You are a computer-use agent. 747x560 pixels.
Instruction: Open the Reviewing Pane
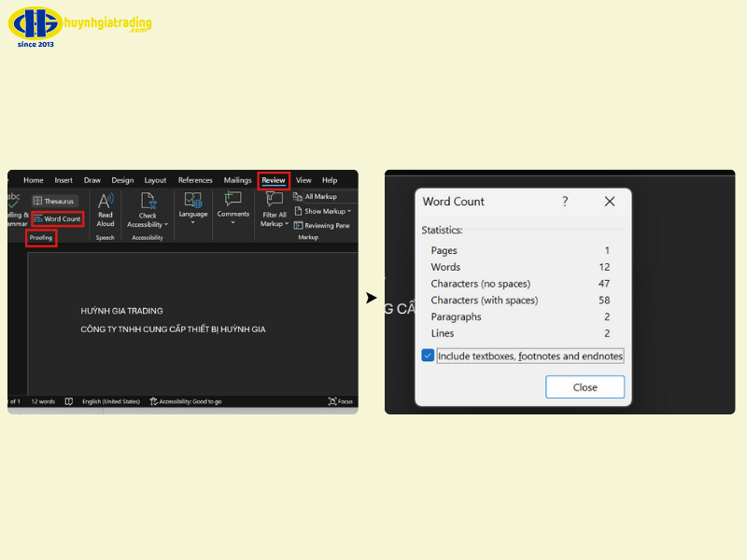click(322, 226)
